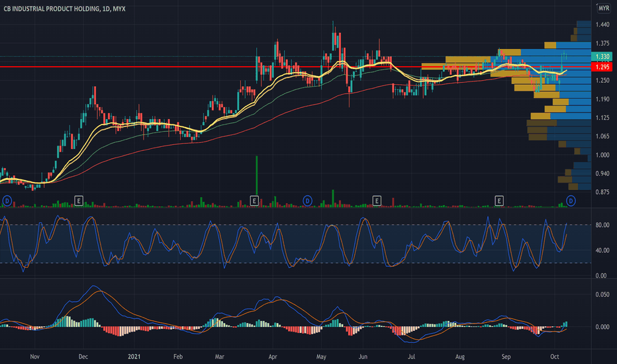Viewport: 617px width, 364px height.
Task: Select the red horizontal line at 1.295
Action: (295, 67)
